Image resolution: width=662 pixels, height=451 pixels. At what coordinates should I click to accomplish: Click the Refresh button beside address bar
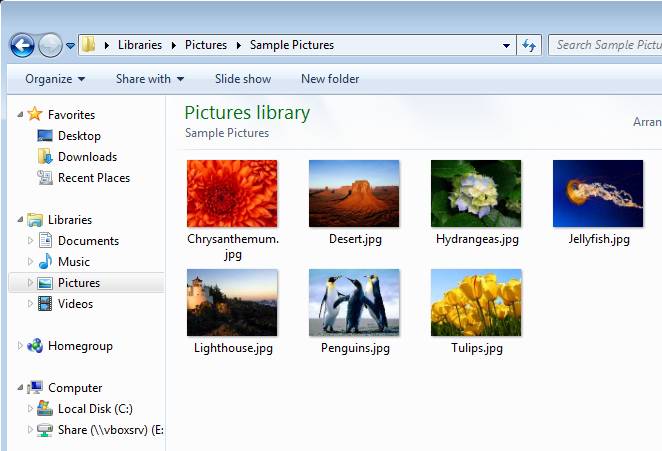pos(530,45)
